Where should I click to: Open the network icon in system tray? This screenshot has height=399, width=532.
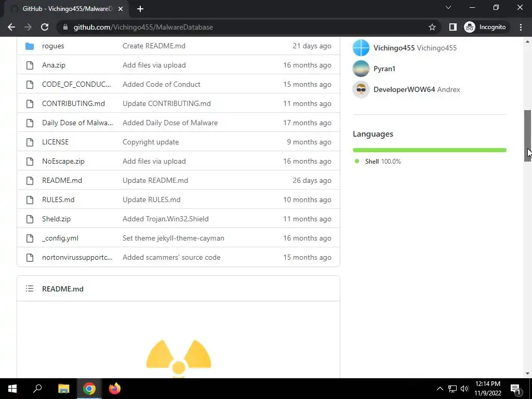point(453,389)
